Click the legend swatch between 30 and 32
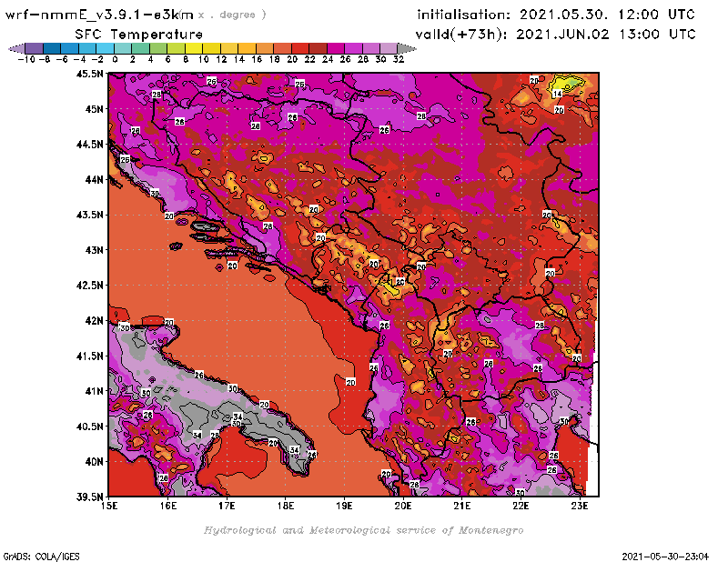Image resolution: width=728 pixels, height=562 pixels. (389, 48)
